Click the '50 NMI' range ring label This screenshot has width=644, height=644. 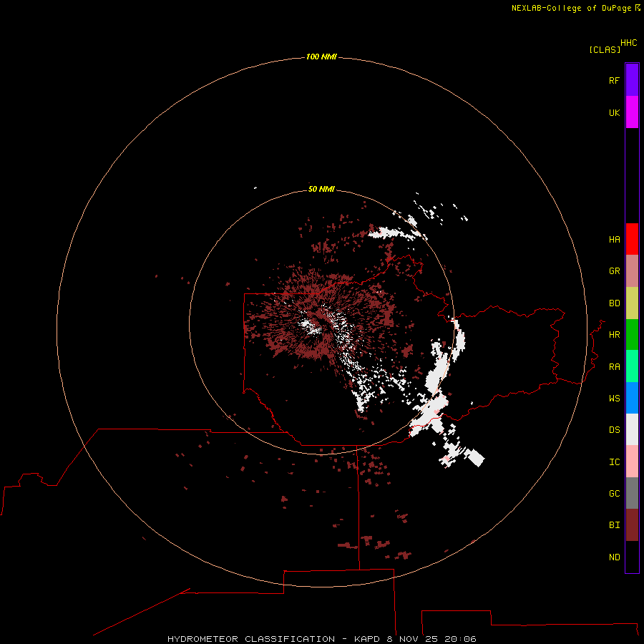321,189
